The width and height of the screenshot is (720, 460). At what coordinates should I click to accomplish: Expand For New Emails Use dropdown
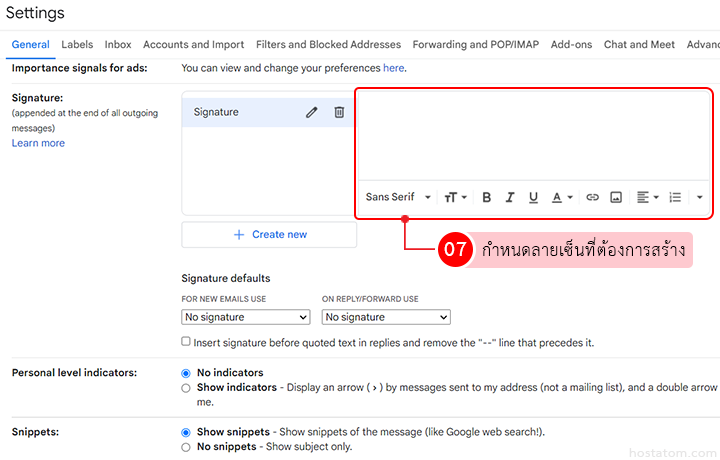click(245, 317)
